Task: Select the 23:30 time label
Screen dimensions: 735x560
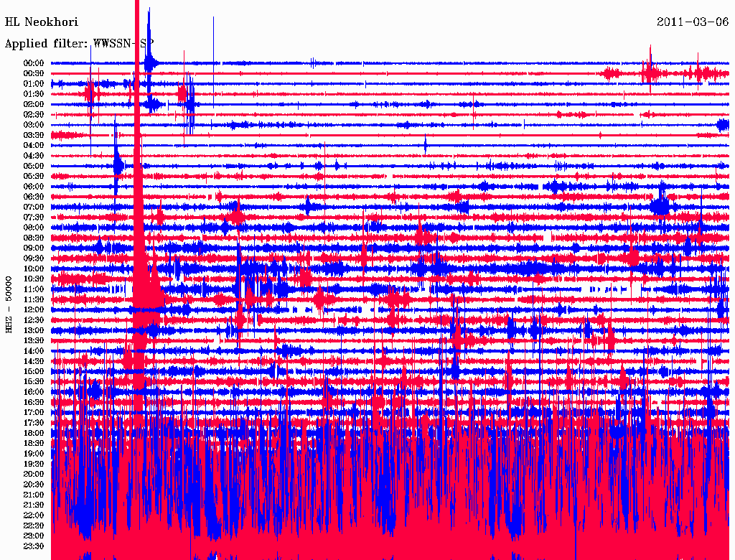Action: (34, 546)
